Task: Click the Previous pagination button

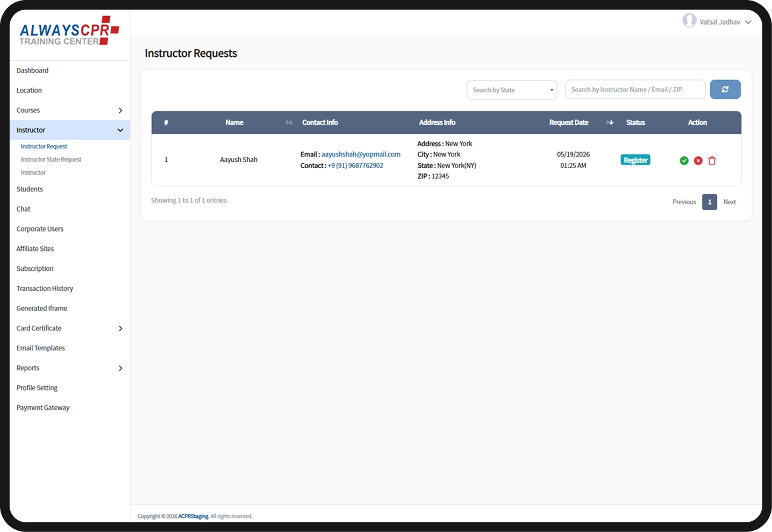Action: tap(684, 202)
